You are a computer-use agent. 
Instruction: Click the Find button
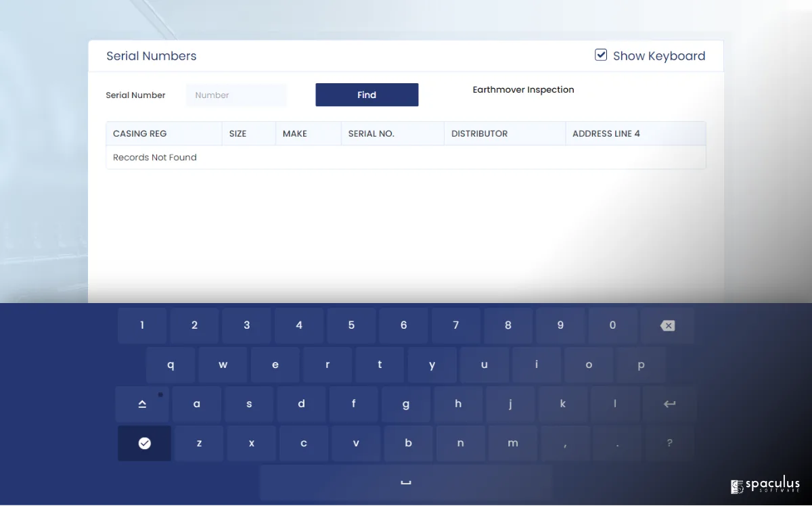point(367,95)
